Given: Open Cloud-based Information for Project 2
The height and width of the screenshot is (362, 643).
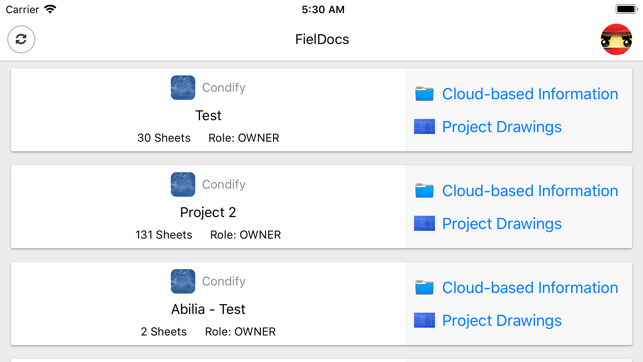Looking at the screenshot, I should 530,191.
